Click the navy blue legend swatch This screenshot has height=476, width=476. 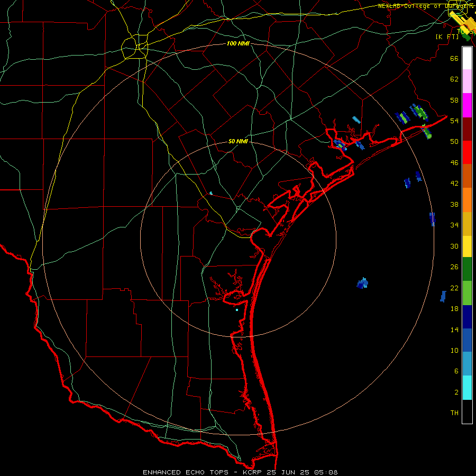click(467, 317)
